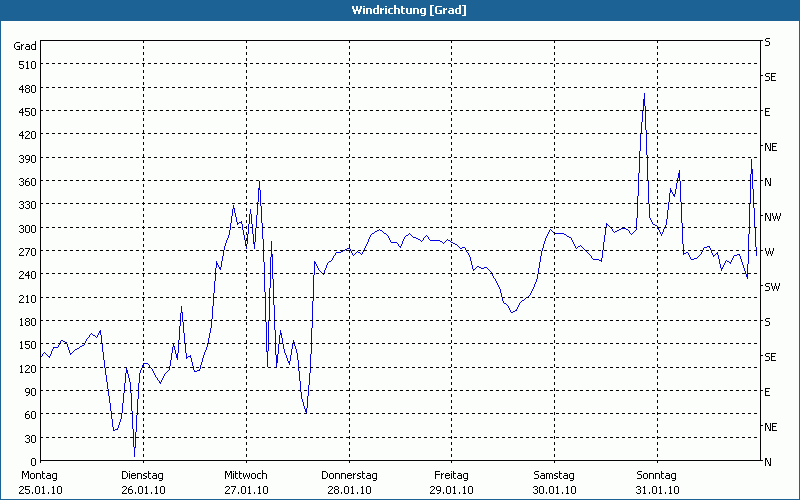Click the chart title Windrichtung [Grad]
800x500 pixels.
coord(409,10)
